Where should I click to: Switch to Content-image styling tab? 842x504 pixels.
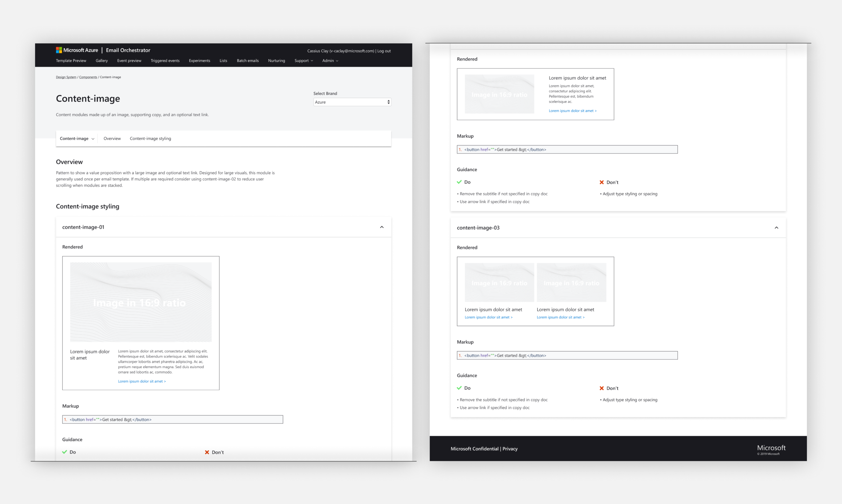coord(150,139)
